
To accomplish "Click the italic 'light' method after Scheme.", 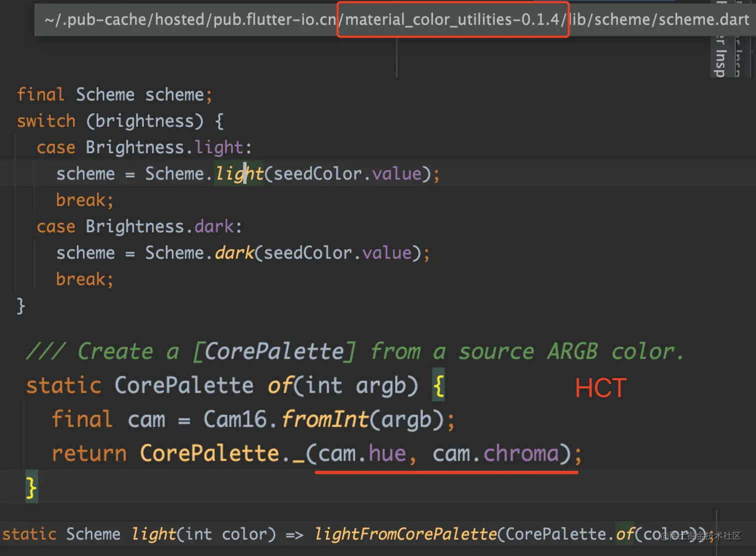I will (239, 174).
